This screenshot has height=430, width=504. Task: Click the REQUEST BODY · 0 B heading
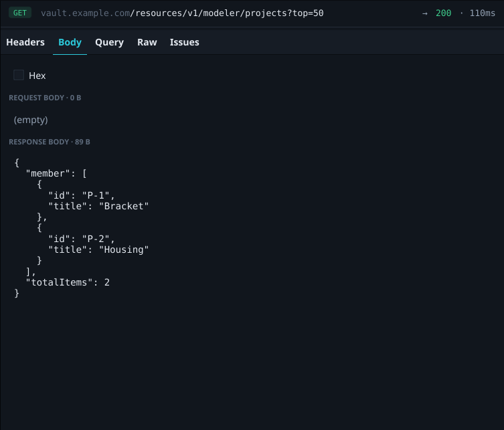[x=45, y=98]
